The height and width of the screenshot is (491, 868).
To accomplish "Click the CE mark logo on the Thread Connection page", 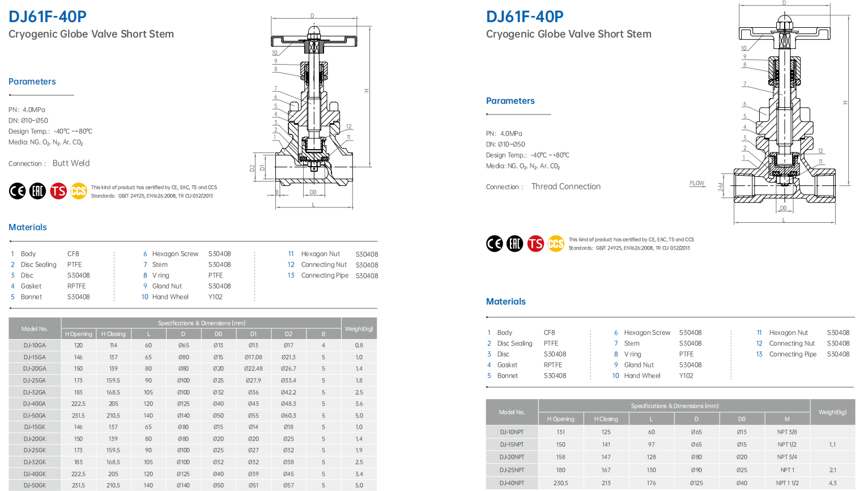I will (x=494, y=244).
